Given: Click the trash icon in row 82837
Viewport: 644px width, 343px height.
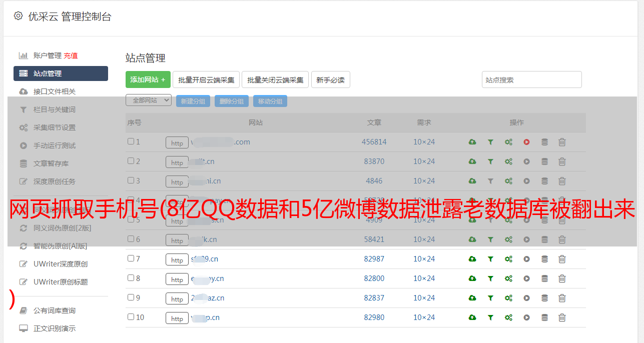Looking at the screenshot, I should (x=562, y=298).
